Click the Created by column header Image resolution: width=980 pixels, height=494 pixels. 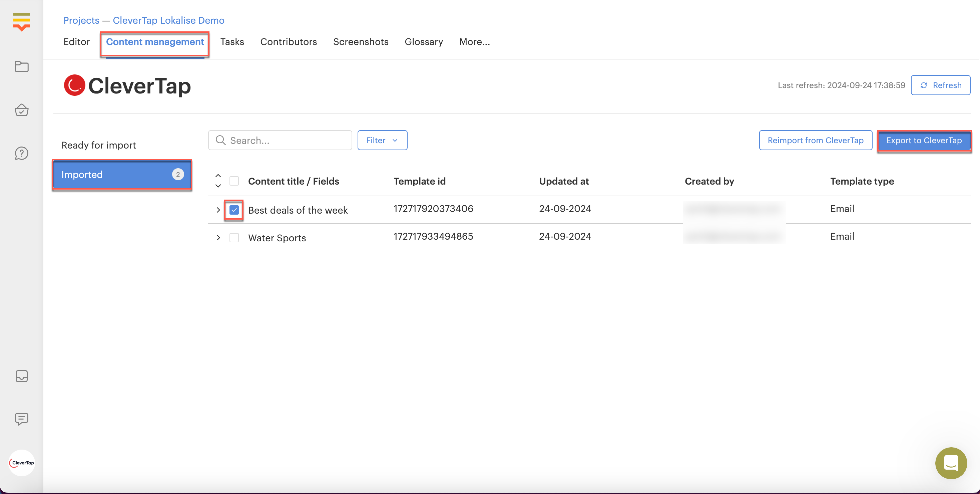tap(709, 181)
